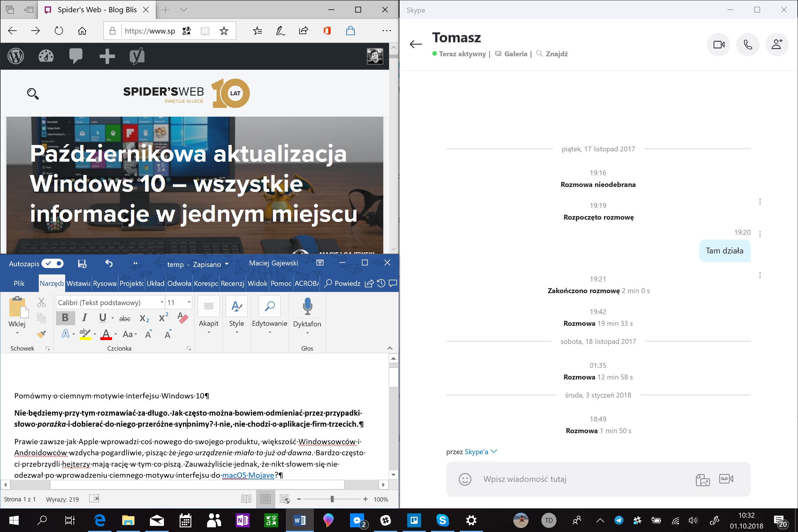This screenshot has height=532, width=798.
Task: Click the Word zoom slider handle
Action: tap(332, 499)
